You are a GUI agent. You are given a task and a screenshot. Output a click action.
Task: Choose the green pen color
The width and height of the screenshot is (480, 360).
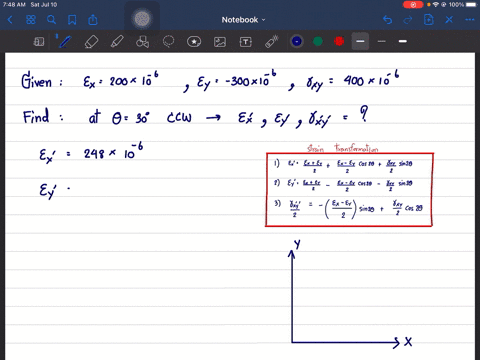coord(318,41)
